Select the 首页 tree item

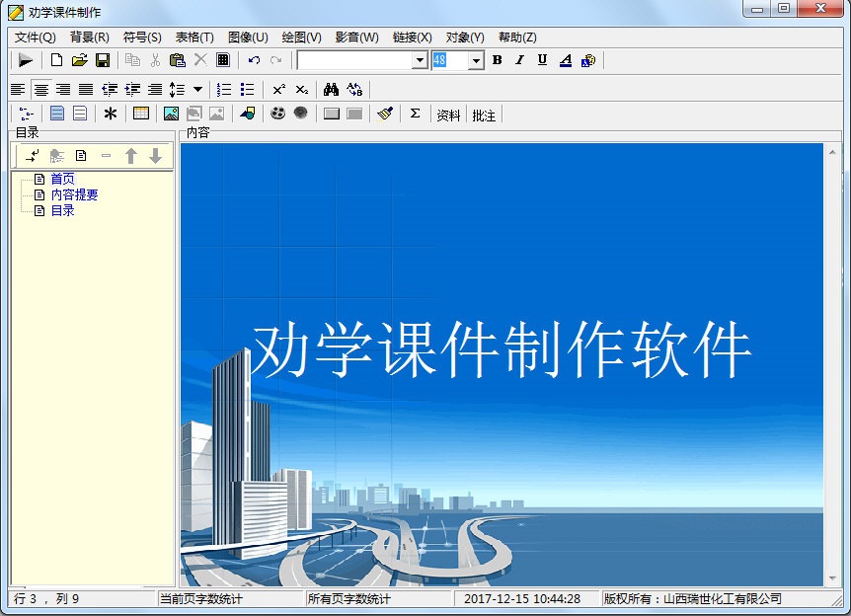click(62, 178)
